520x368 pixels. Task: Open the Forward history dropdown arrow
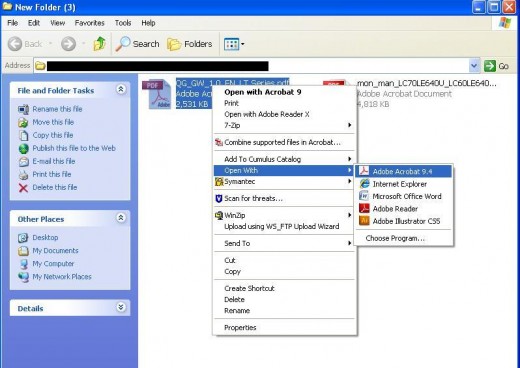pos(83,44)
